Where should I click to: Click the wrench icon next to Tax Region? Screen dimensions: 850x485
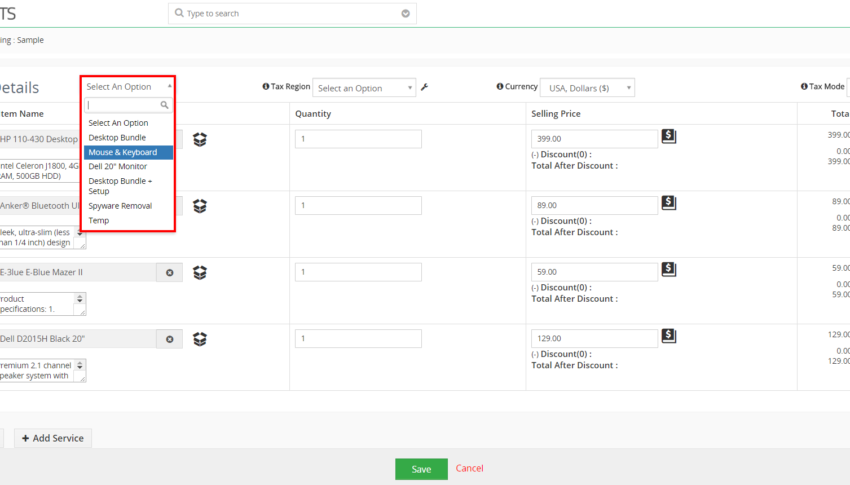pos(424,87)
